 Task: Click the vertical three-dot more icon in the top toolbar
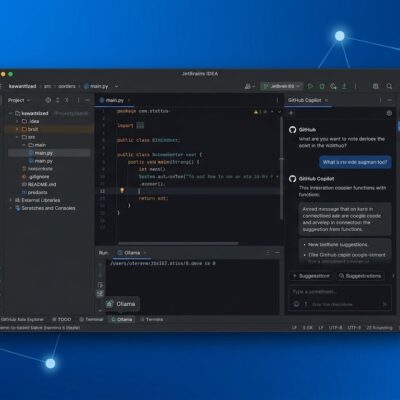click(x=356, y=86)
